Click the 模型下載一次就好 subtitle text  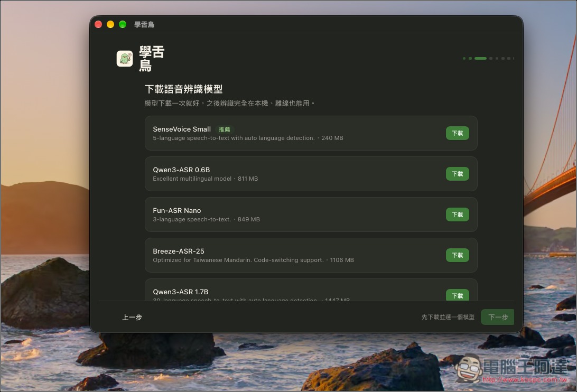tap(230, 104)
